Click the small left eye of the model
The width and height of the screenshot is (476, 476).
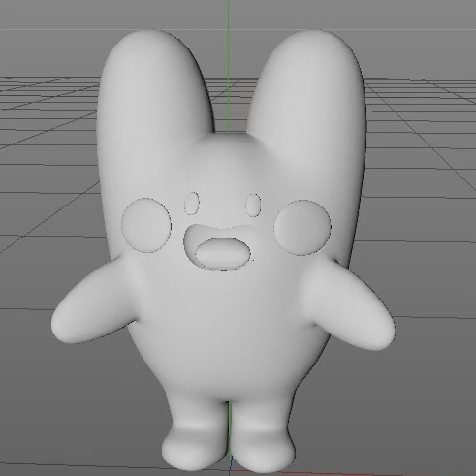pyautogui.click(x=191, y=204)
